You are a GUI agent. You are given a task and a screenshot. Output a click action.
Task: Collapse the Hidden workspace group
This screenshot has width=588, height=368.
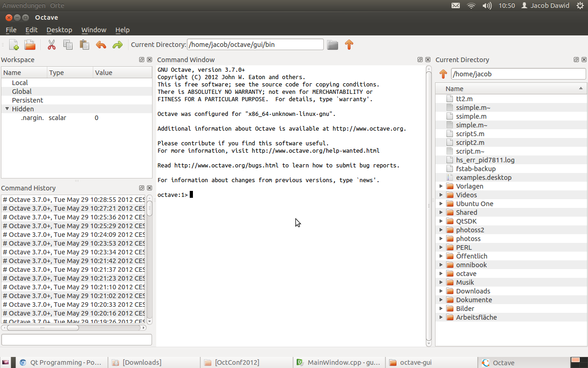(x=7, y=109)
